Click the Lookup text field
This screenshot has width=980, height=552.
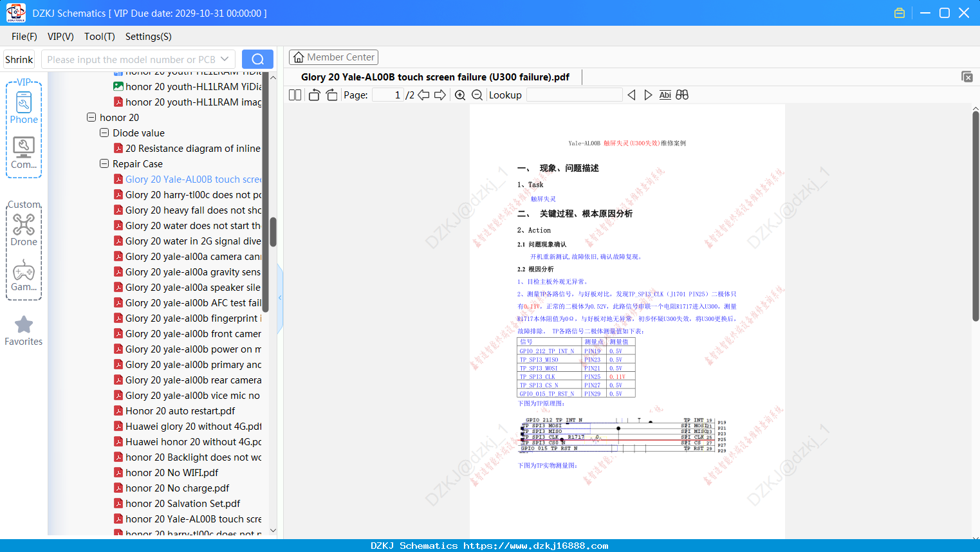pyautogui.click(x=574, y=95)
